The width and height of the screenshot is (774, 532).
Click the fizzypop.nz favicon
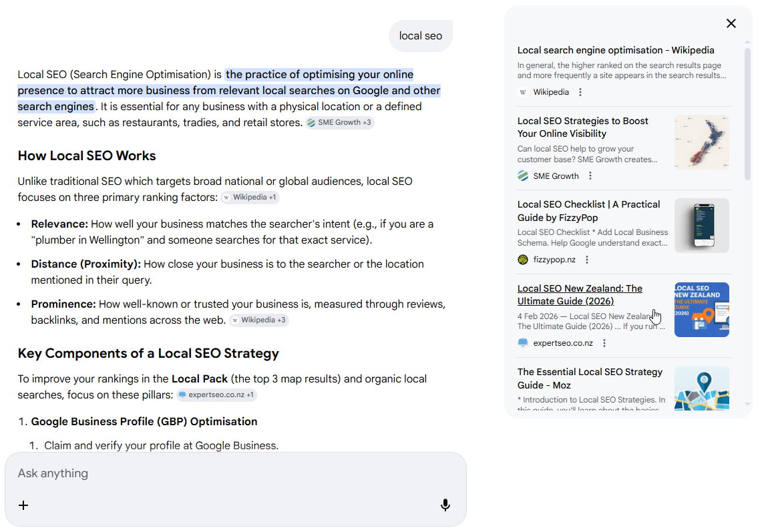click(x=523, y=260)
